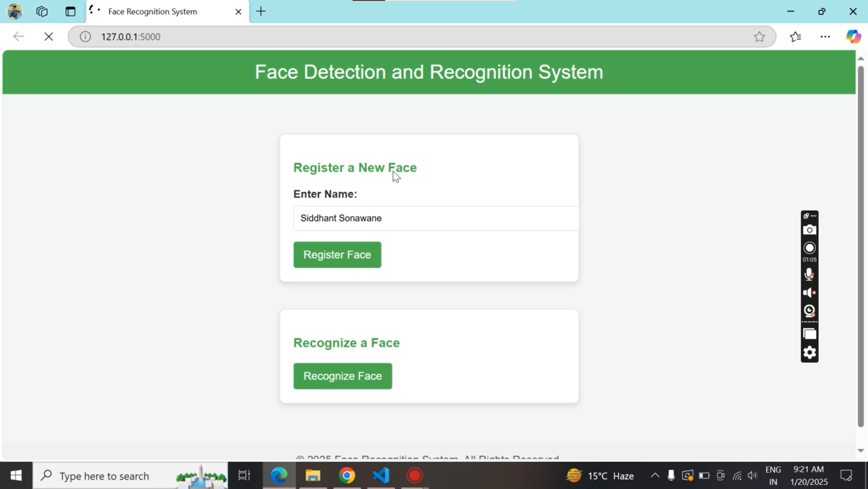This screenshot has width=868, height=489.
Task: Focus the Enter Name input field
Action: pyautogui.click(x=435, y=218)
